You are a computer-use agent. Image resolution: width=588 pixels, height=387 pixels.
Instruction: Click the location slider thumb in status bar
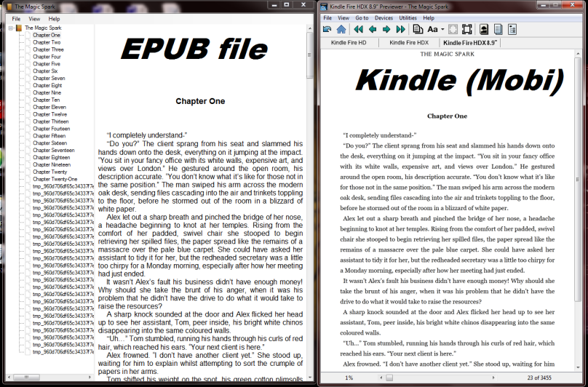tap(389, 378)
